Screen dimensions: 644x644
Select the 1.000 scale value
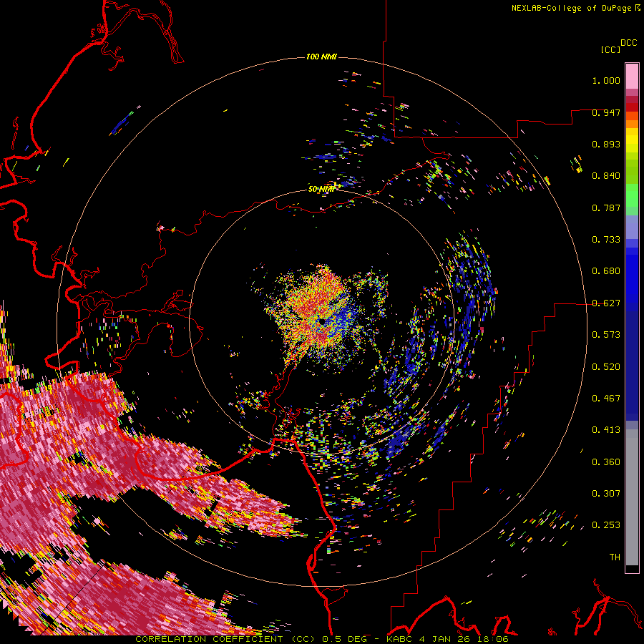(x=606, y=80)
